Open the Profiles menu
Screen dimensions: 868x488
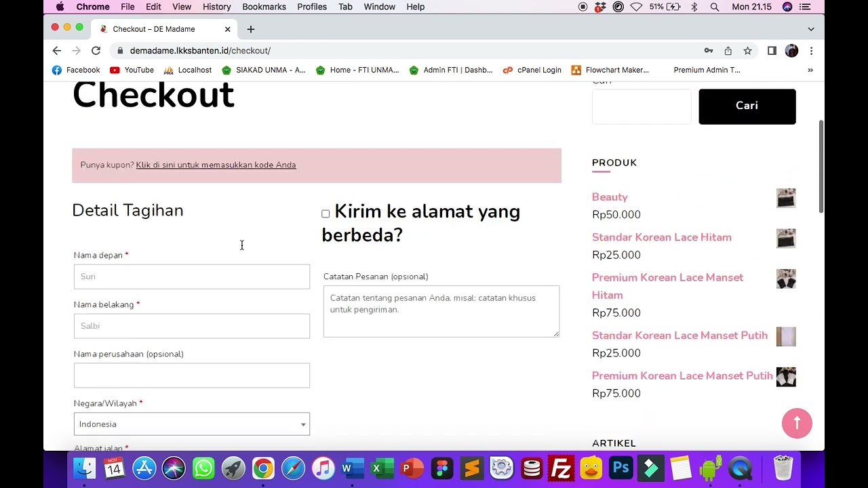pos(312,7)
